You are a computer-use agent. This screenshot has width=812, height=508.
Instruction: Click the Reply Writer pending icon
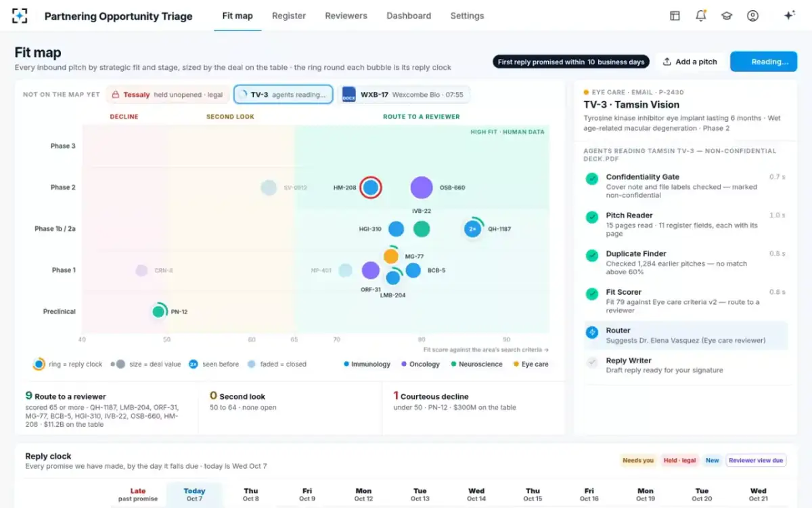[592, 362]
